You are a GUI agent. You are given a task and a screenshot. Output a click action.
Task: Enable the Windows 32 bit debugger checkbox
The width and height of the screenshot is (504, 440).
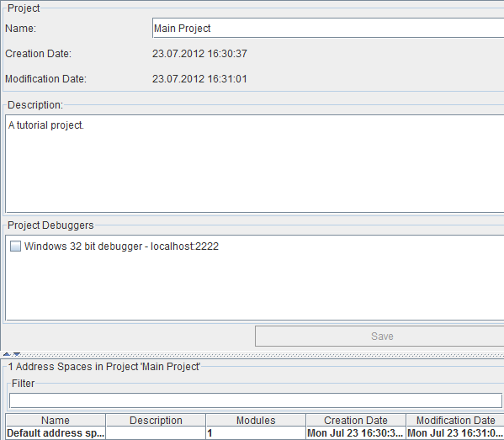(15, 247)
